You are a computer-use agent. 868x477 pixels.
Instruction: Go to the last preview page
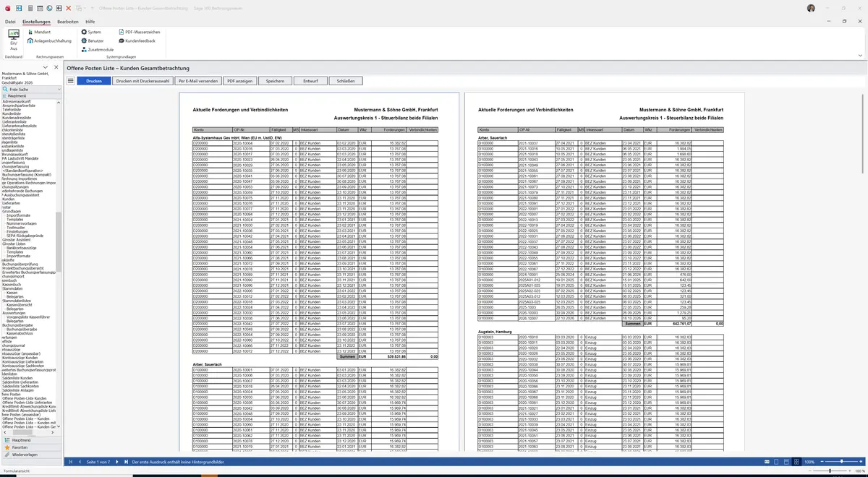(126, 462)
